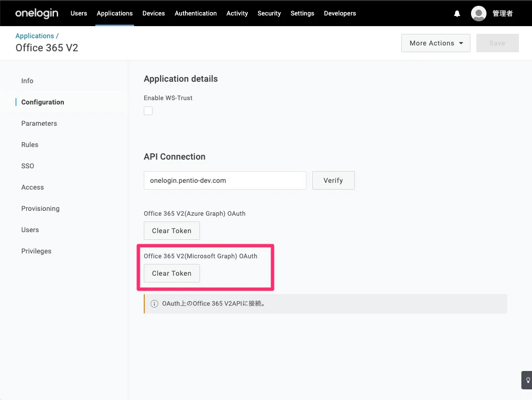Open the More Actions dropdown
Image resolution: width=532 pixels, height=400 pixels.
(x=436, y=43)
